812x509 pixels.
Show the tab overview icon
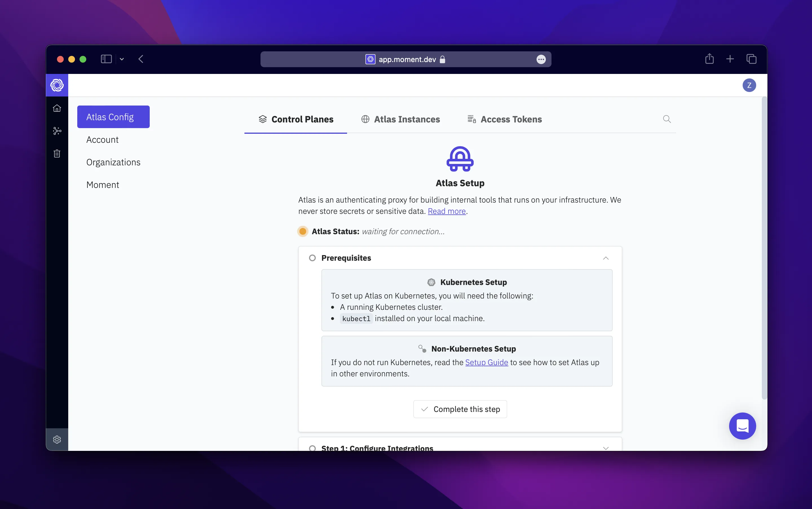[x=751, y=59]
